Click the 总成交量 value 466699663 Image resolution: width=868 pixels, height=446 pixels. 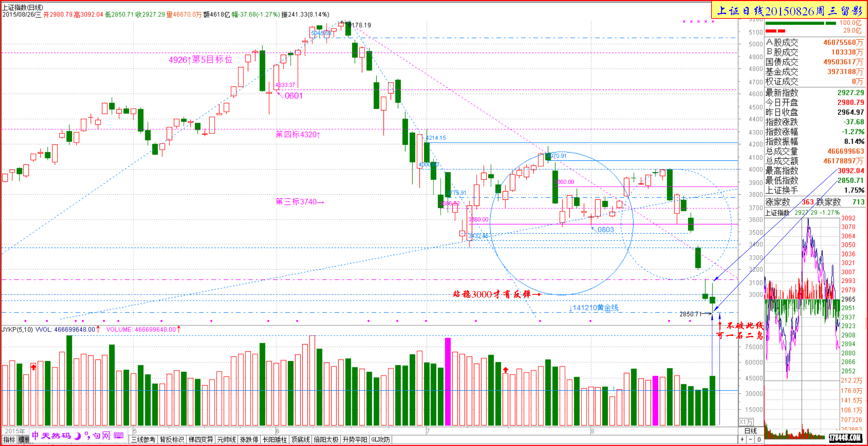coord(845,151)
